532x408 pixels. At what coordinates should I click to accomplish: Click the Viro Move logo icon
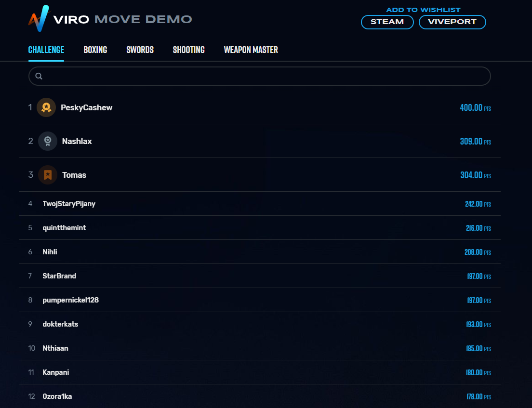click(x=39, y=18)
